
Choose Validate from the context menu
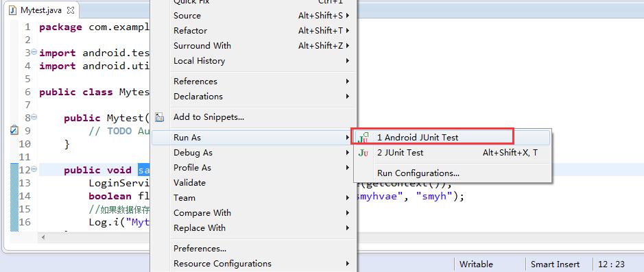click(x=253, y=182)
